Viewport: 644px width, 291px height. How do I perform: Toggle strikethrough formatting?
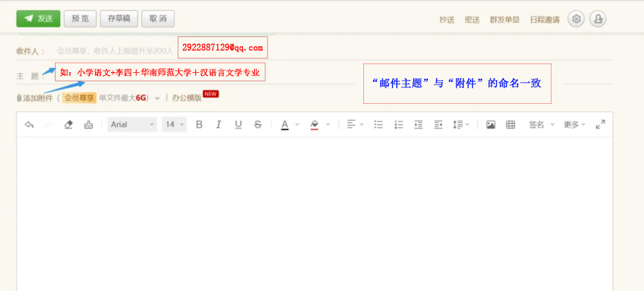(x=258, y=124)
